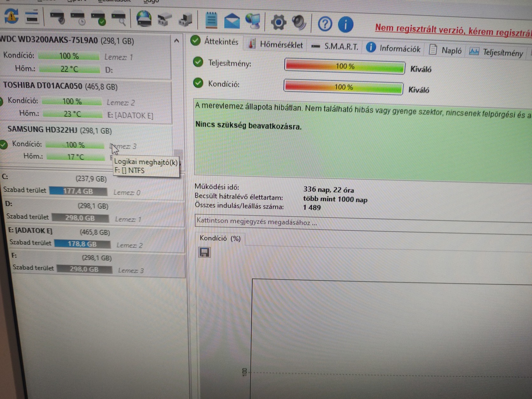Click the red 'Nem regisztrált verzió' registration link
Viewport: 532px width, 399px height.
pyautogui.click(x=453, y=30)
